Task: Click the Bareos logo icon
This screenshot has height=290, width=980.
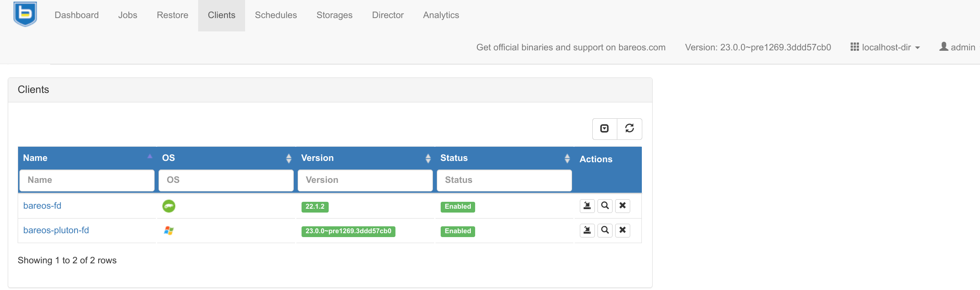Action: pos(25,14)
